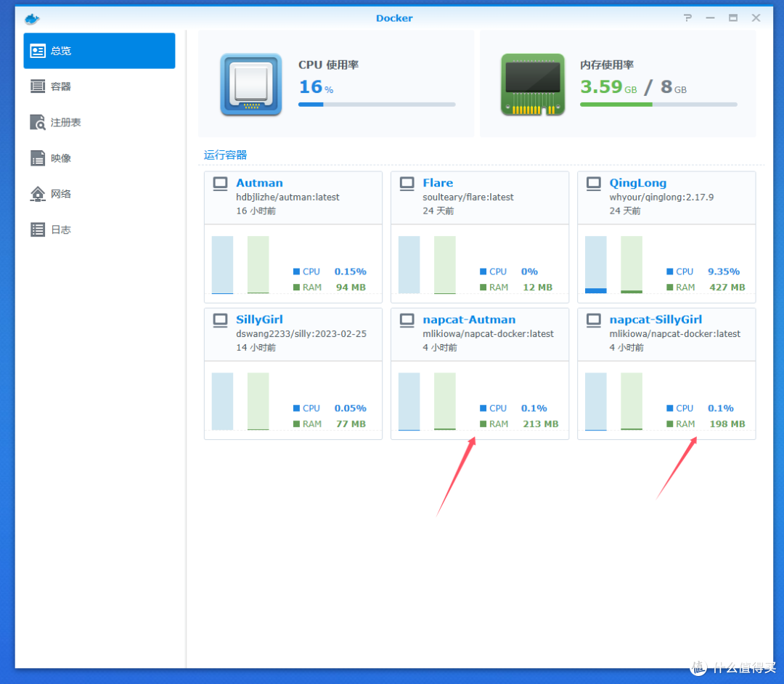Click Autman's 16 小时前 uptime text
The image size is (784, 684).
[x=256, y=211]
